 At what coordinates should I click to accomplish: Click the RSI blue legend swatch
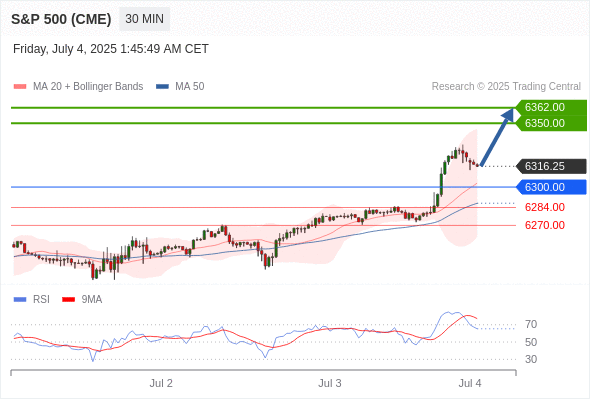click(20, 300)
